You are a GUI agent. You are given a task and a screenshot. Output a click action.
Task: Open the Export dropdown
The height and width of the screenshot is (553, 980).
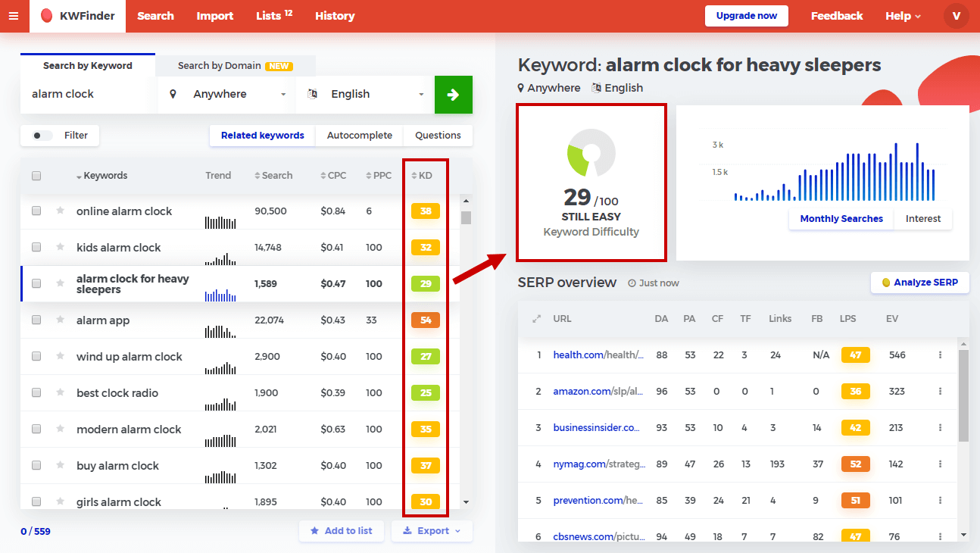[x=432, y=531]
